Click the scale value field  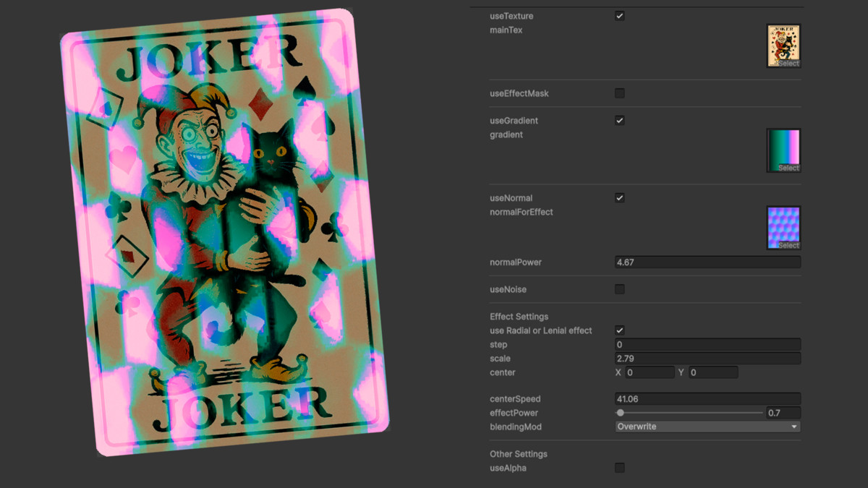click(707, 359)
